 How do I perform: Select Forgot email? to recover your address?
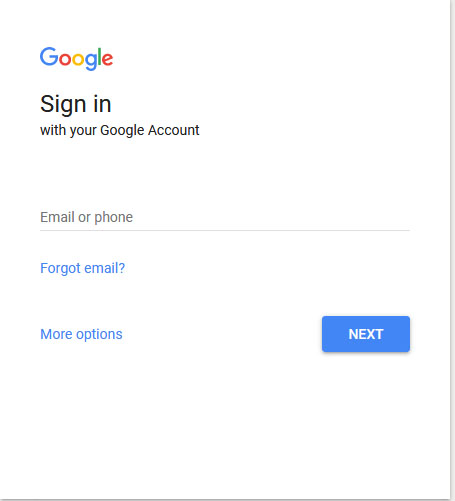click(82, 268)
